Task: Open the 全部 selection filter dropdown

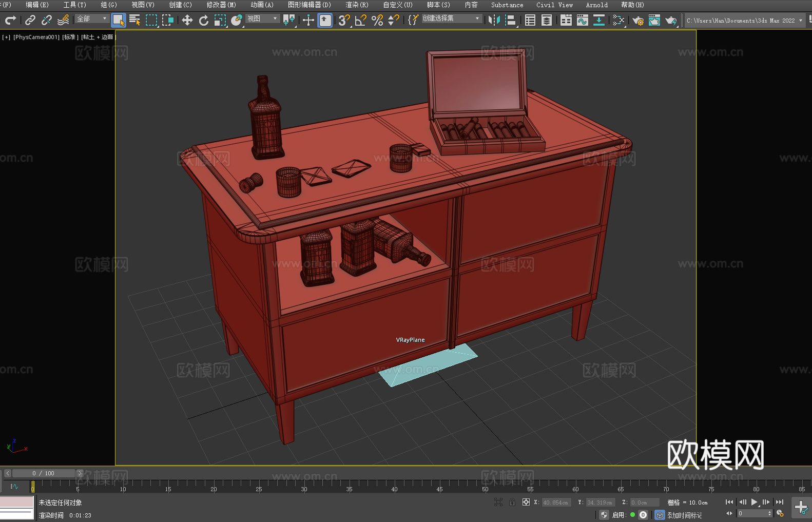Action: 92,18
